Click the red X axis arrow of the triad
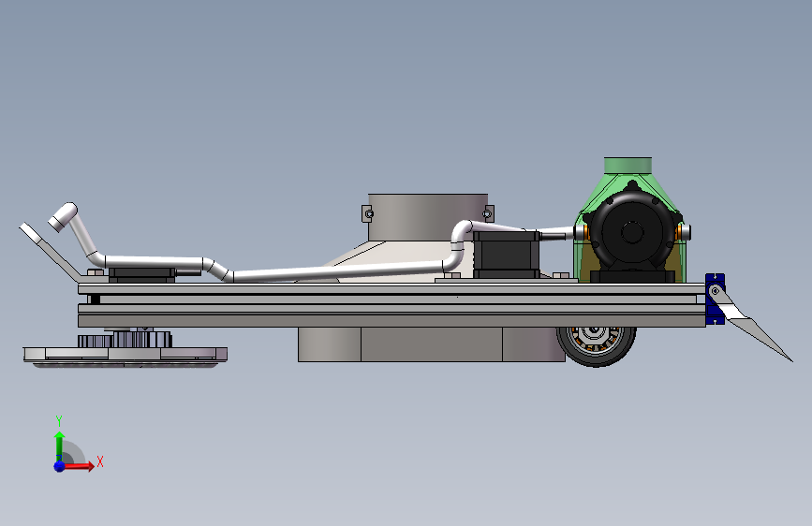This screenshot has width=812, height=526. (79, 466)
